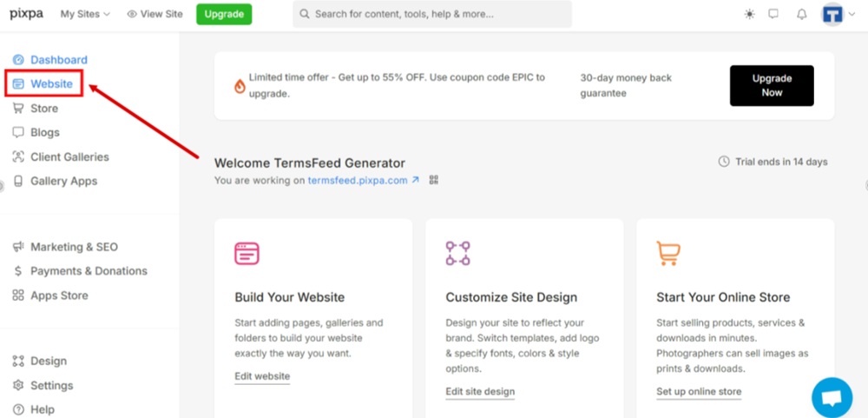Screen dimensions: 868x418
Task: Toggle the light/dark mode sun icon
Action: (x=750, y=15)
